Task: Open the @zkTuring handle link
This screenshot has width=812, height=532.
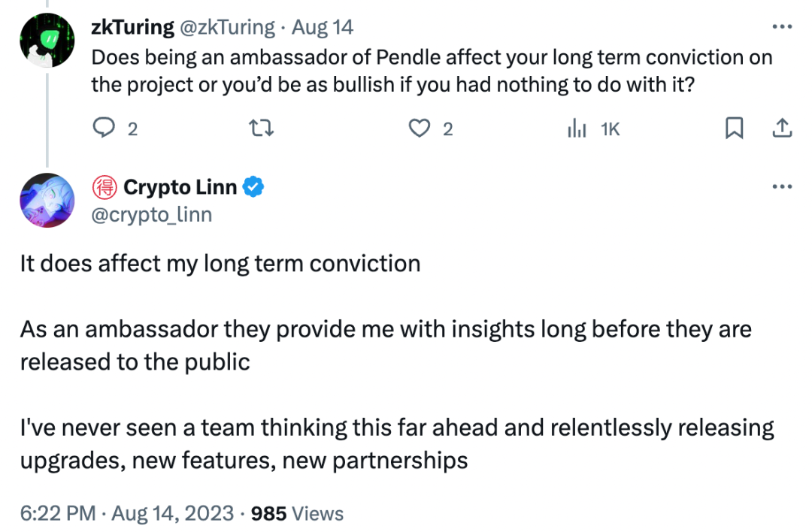Action: 227,28
